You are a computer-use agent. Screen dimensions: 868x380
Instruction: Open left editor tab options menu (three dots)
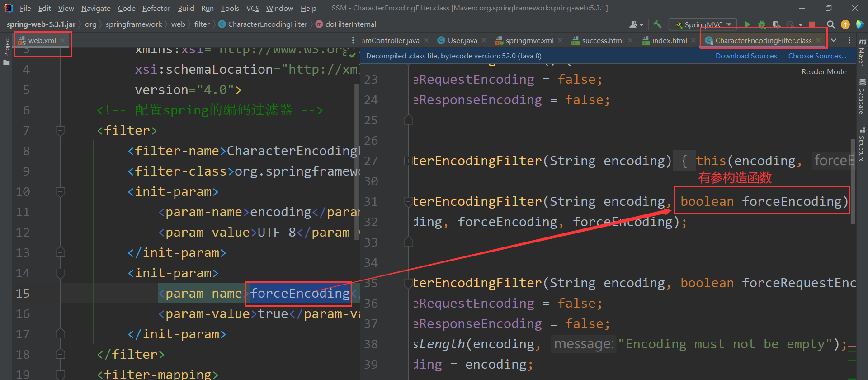pos(353,41)
